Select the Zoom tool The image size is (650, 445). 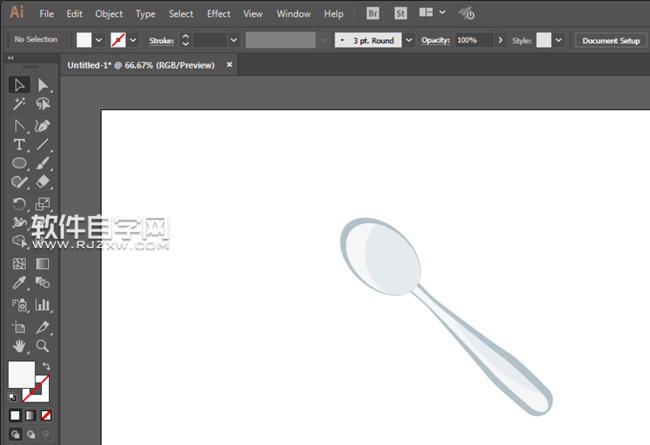pyautogui.click(x=43, y=346)
